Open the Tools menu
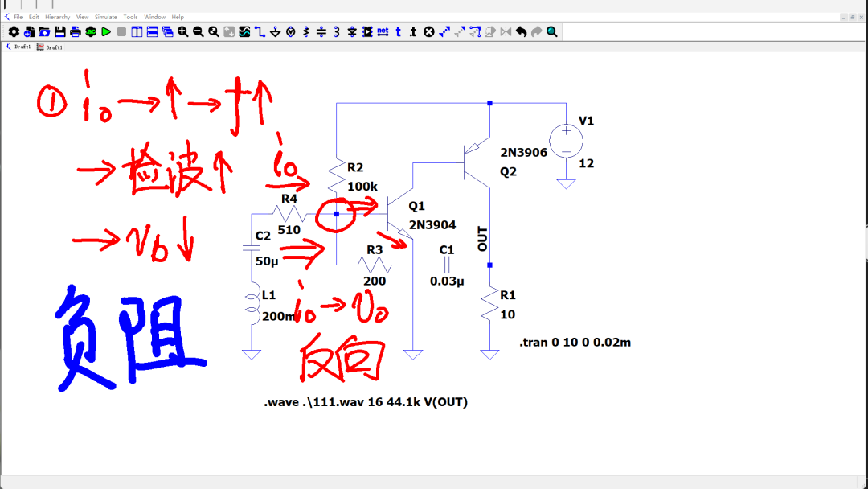The width and height of the screenshot is (868, 489). (x=131, y=17)
